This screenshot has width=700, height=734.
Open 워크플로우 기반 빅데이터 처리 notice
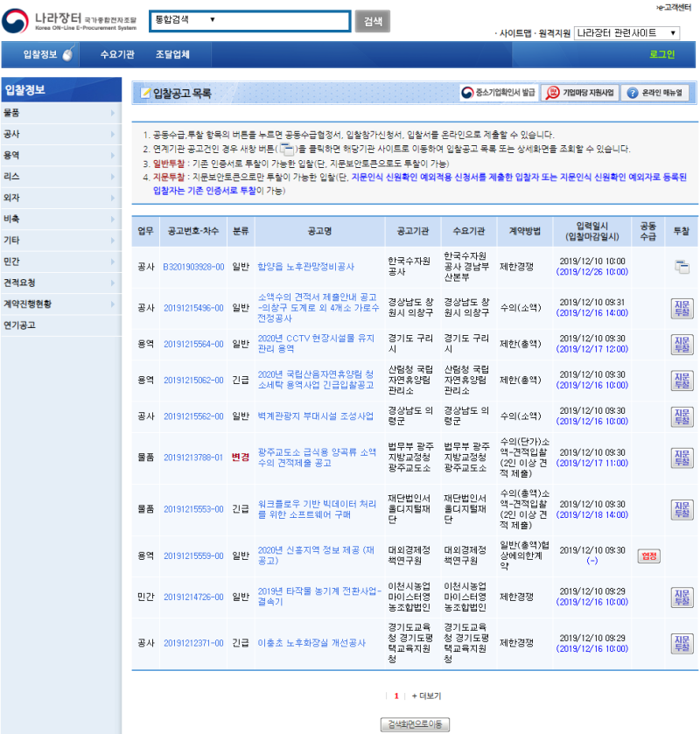[x=317, y=509]
